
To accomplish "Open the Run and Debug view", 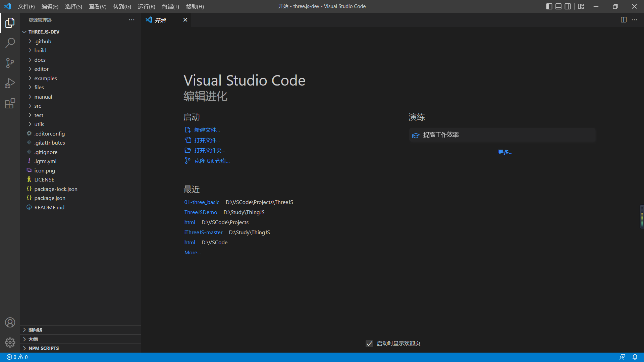I will [10, 83].
